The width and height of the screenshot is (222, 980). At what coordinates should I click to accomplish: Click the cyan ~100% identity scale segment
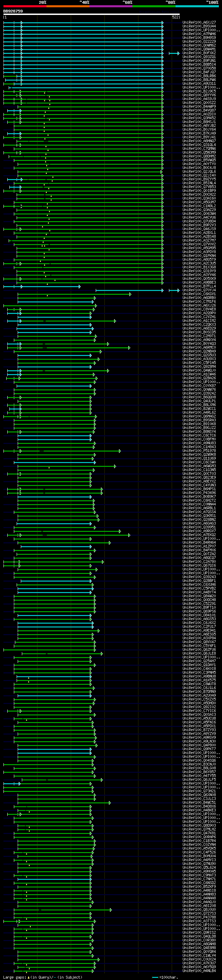coord(197,6)
